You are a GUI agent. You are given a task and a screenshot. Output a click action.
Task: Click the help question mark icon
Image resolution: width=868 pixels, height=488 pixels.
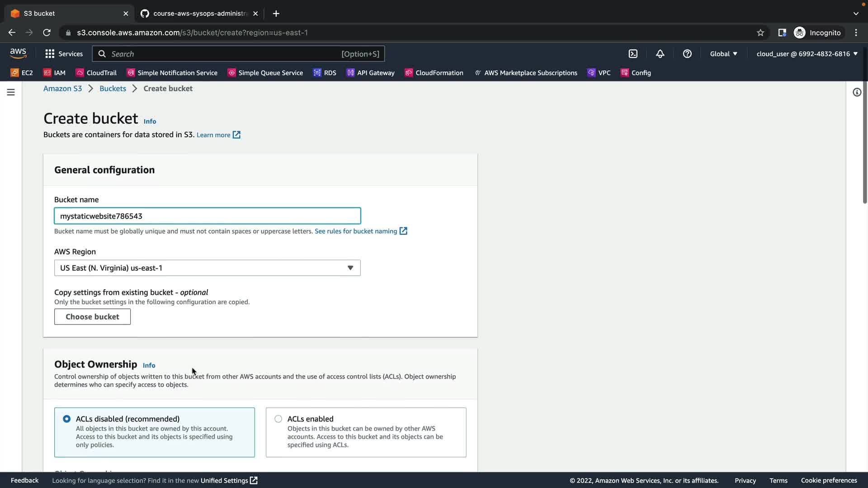coord(687,54)
